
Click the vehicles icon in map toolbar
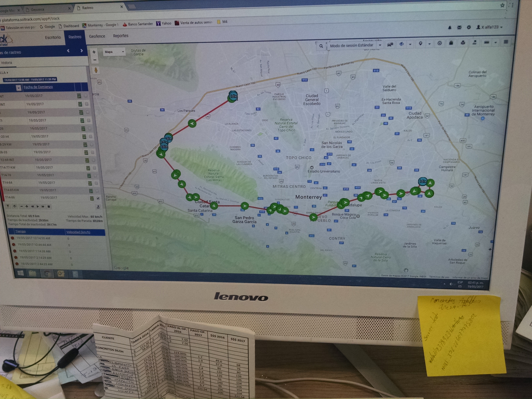[x=390, y=44]
